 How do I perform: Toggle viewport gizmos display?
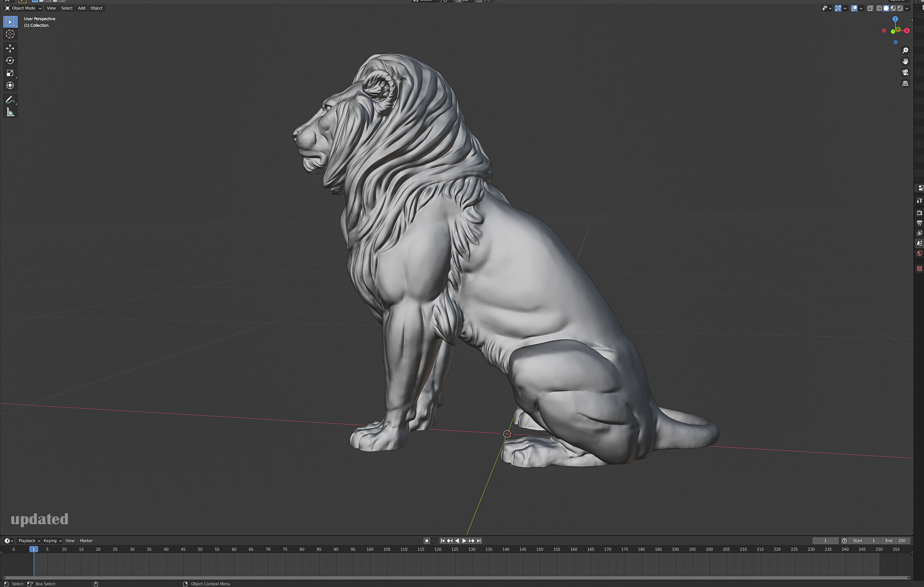click(x=838, y=8)
